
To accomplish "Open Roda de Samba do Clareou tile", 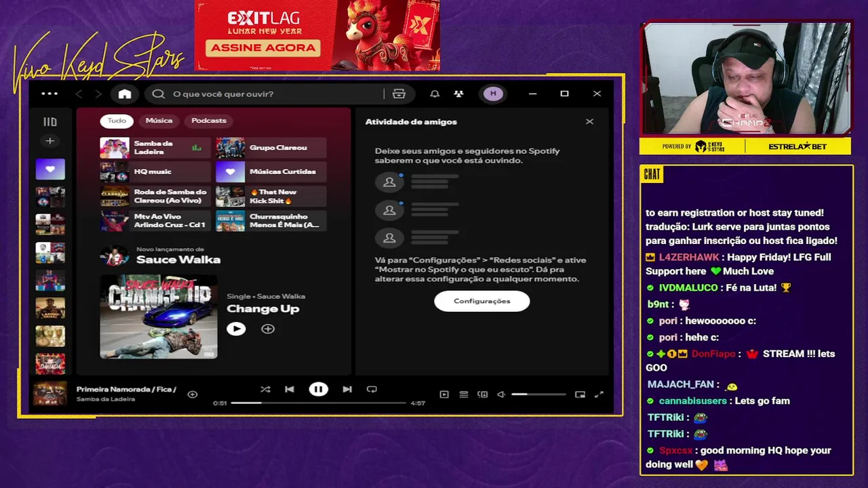I will point(155,197).
